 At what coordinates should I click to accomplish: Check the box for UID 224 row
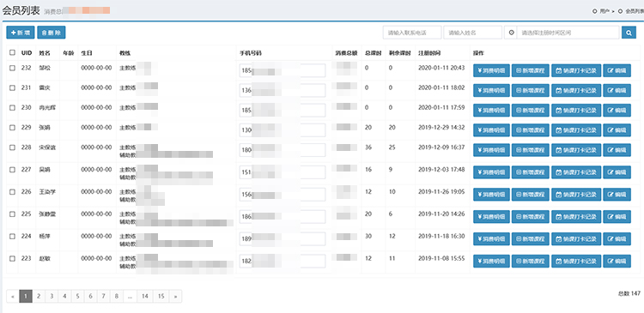tap(12, 237)
